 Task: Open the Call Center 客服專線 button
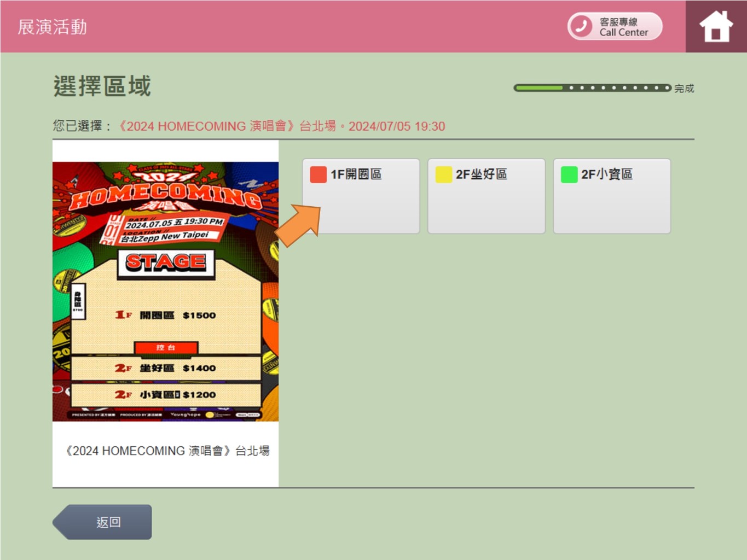point(615,26)
